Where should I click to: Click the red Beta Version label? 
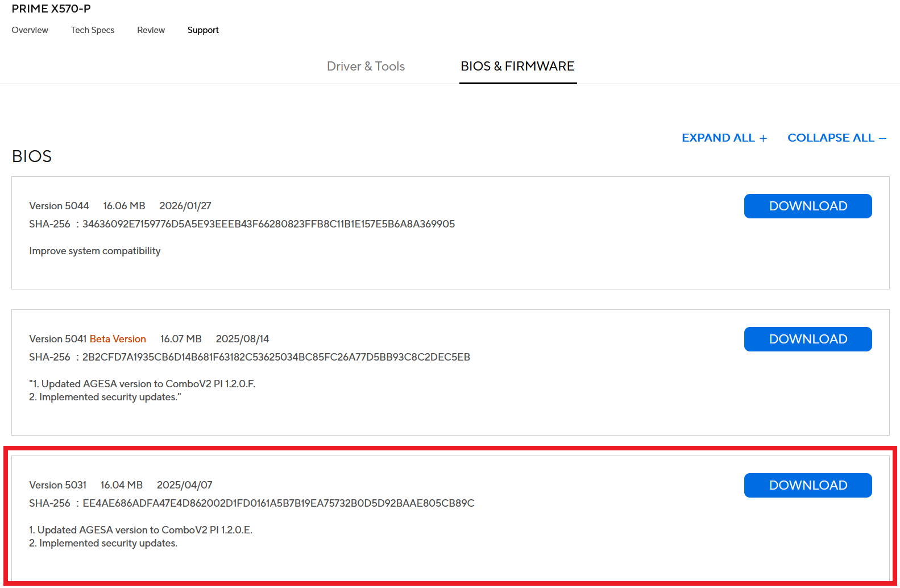[118, 339]
